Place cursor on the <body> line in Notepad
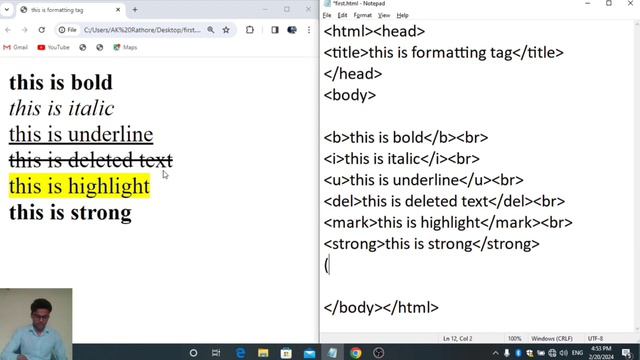The width and height of the screenshot is (640, 360). [x=350, y=95]
